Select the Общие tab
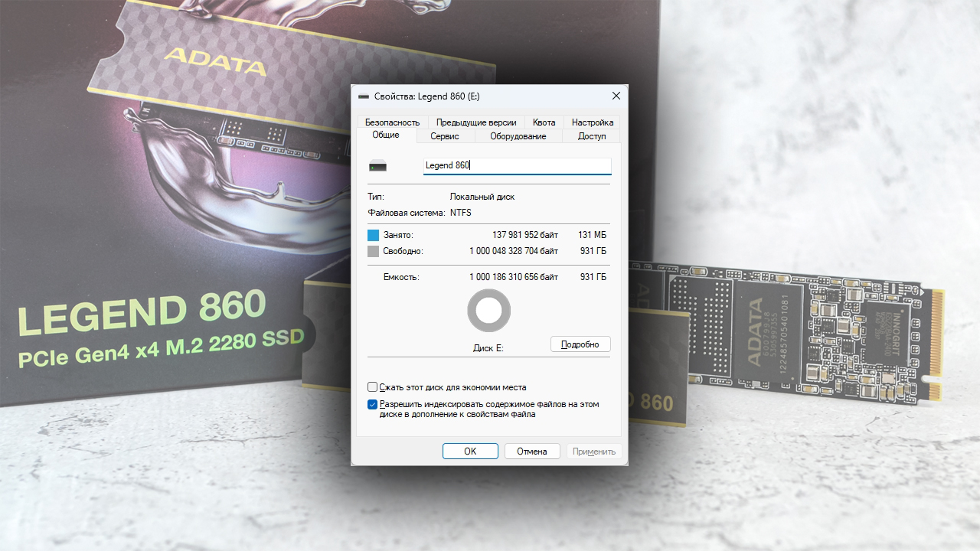This screenshot has width=980, height=551. 386,135
